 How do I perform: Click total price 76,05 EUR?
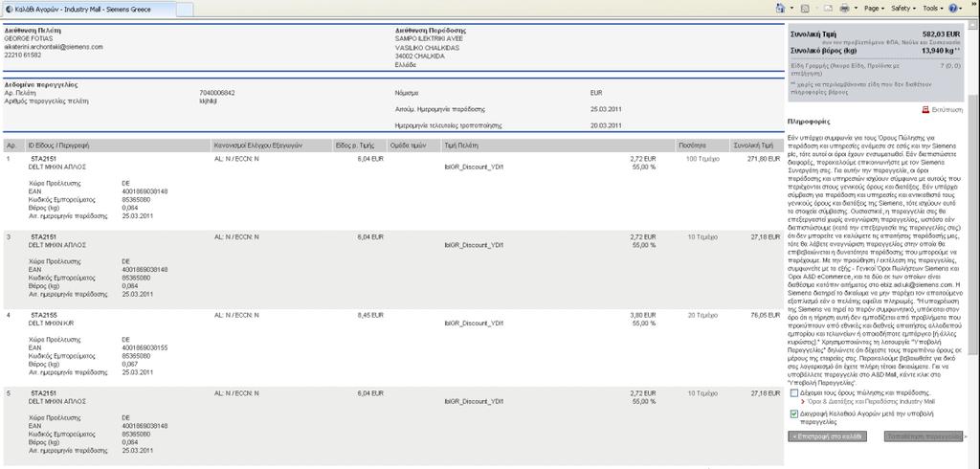(x=764, y=315)
